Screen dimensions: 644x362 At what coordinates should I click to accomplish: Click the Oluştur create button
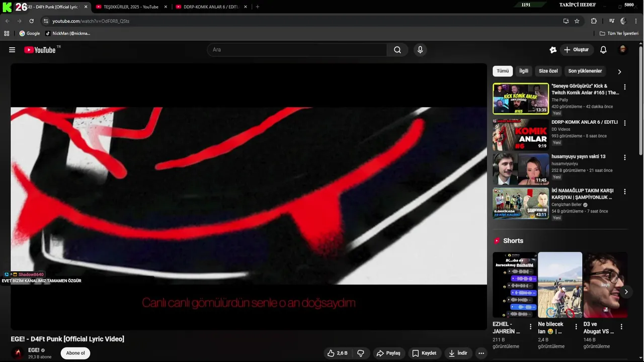click(577, 50)
